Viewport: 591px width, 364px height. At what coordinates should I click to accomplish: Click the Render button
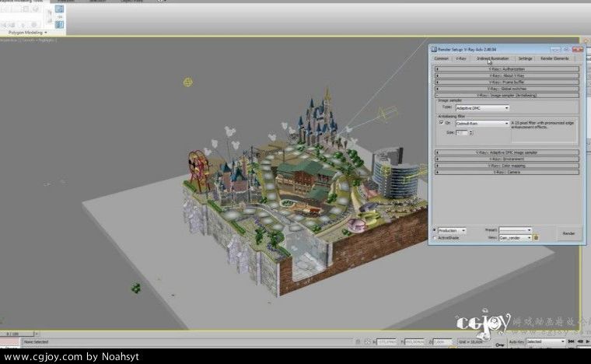(568, 233)
